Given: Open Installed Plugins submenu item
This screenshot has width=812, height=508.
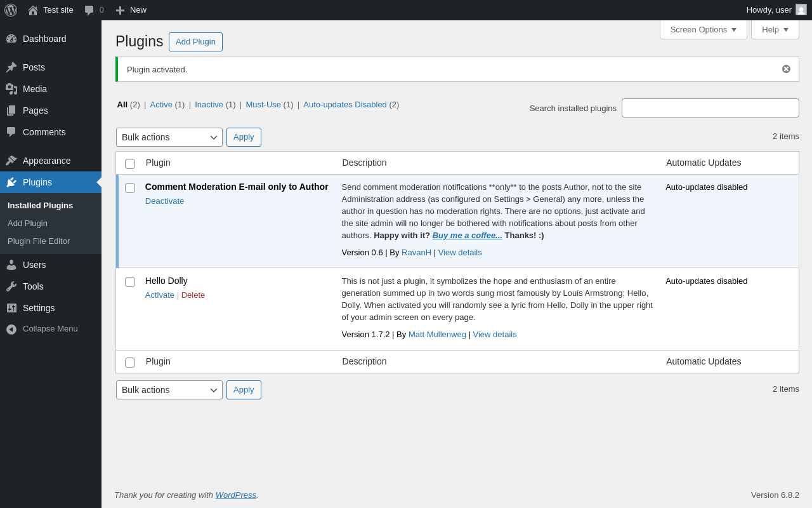Looking at the screenshot, I should tap(40, 206).
